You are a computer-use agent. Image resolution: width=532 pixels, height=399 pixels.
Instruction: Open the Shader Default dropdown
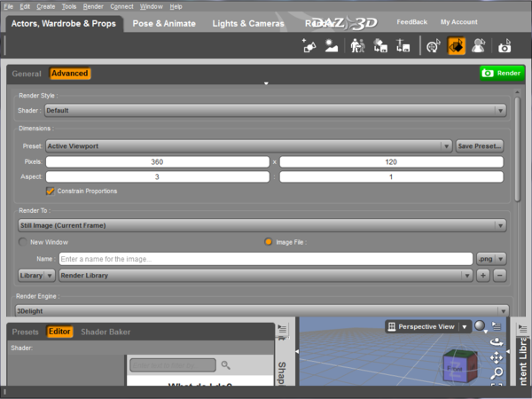tap(275, 111)
